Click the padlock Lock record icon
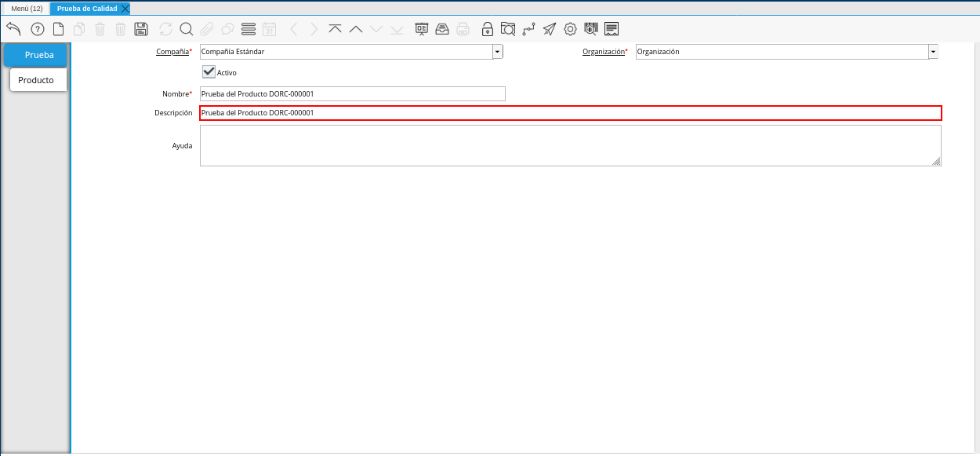This screenshot has width=980, height=456. 488,29
